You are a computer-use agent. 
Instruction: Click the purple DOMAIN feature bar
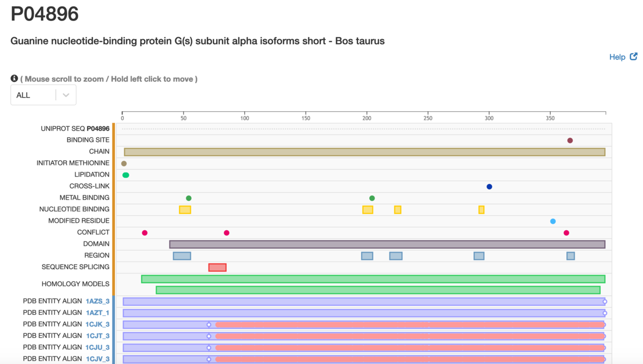click(x=387, y=244)
